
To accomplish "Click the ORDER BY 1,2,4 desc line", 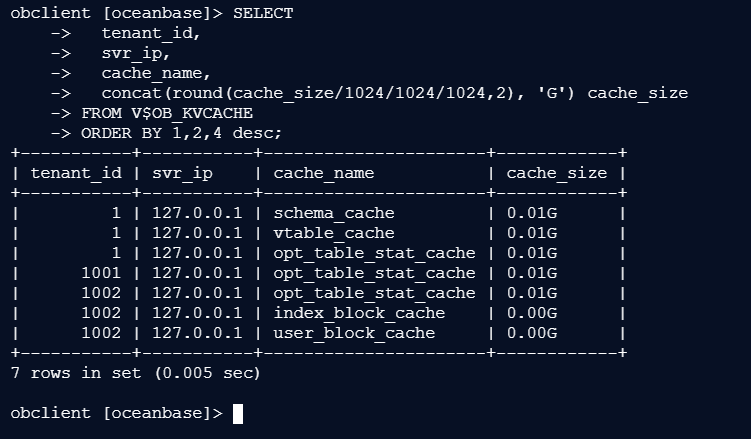I will pos(182,133).
